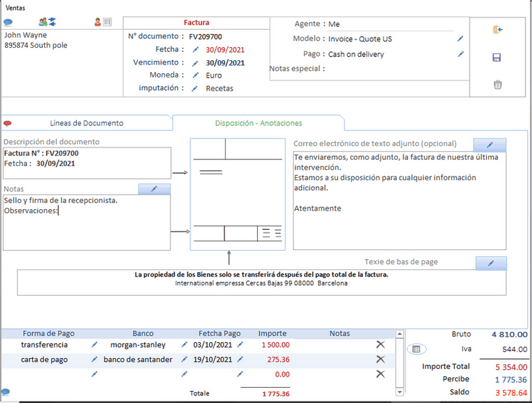The image size is (532, 403).
Task: Set payment date on empty row pencil
Action: click(240, 374)
